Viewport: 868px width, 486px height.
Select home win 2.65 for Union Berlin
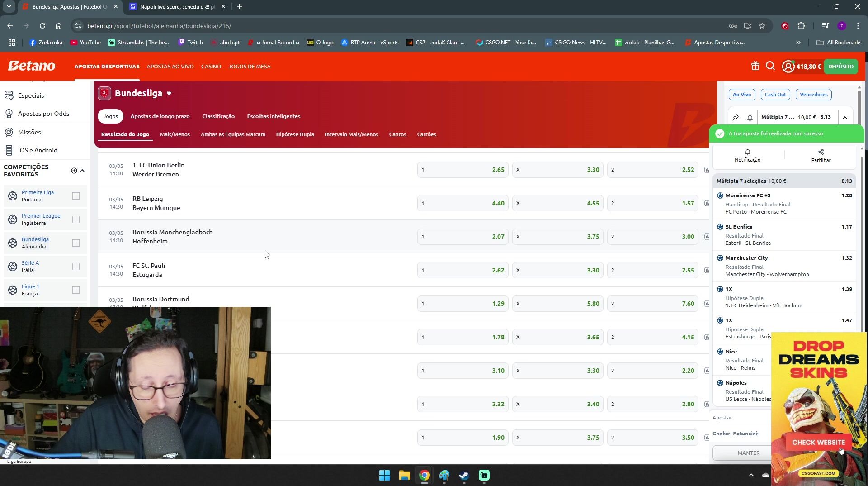point(462,170)
